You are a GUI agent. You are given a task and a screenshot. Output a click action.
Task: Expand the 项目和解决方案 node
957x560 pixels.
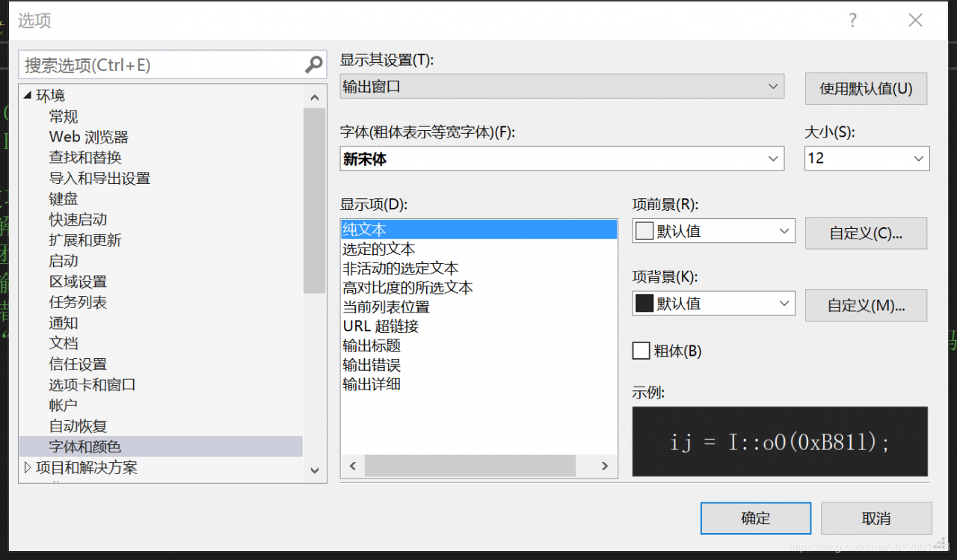tap(28, 467)
